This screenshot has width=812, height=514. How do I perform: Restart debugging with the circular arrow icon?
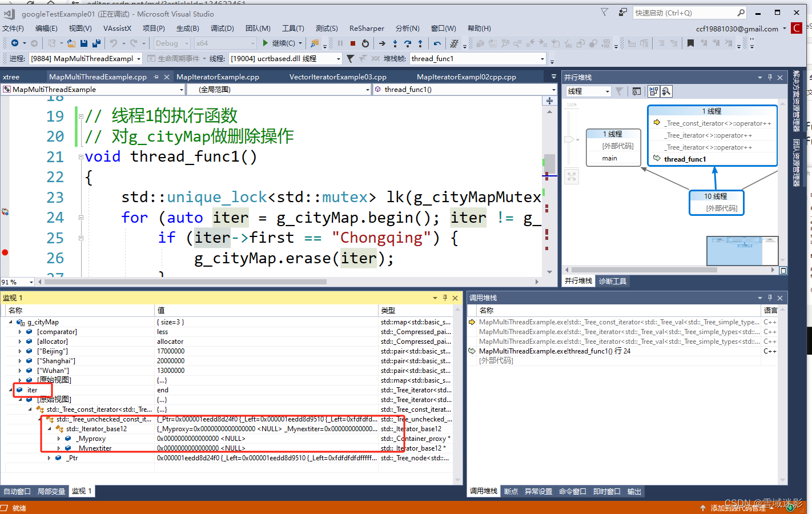[x=365, y=43]
